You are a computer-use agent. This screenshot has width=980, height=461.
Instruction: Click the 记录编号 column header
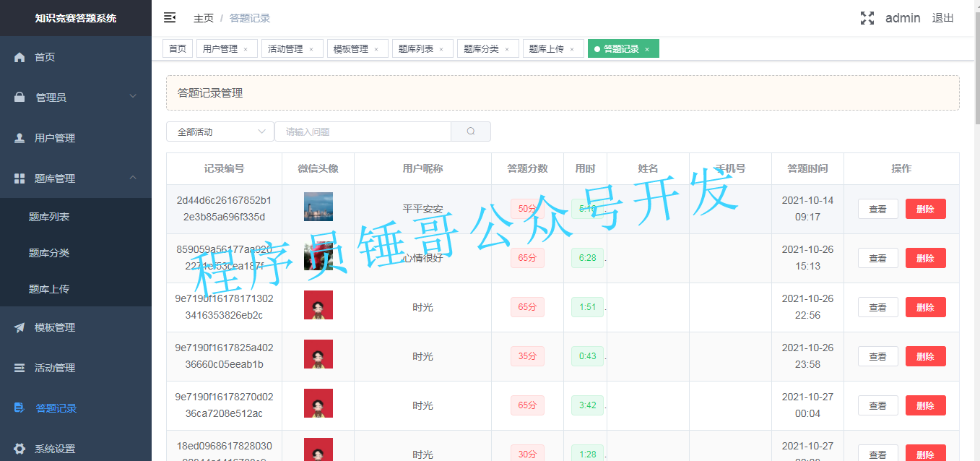click(224, 168)
